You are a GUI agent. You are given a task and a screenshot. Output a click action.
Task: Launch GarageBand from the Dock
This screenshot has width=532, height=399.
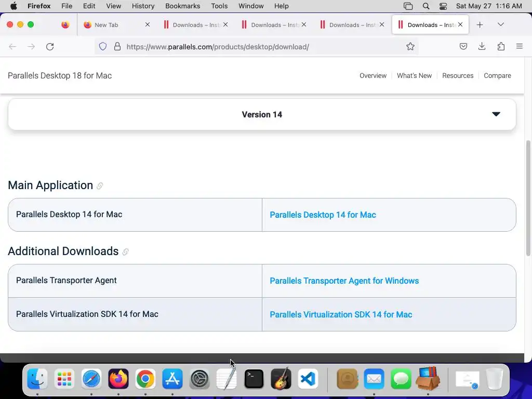(281, 379)
